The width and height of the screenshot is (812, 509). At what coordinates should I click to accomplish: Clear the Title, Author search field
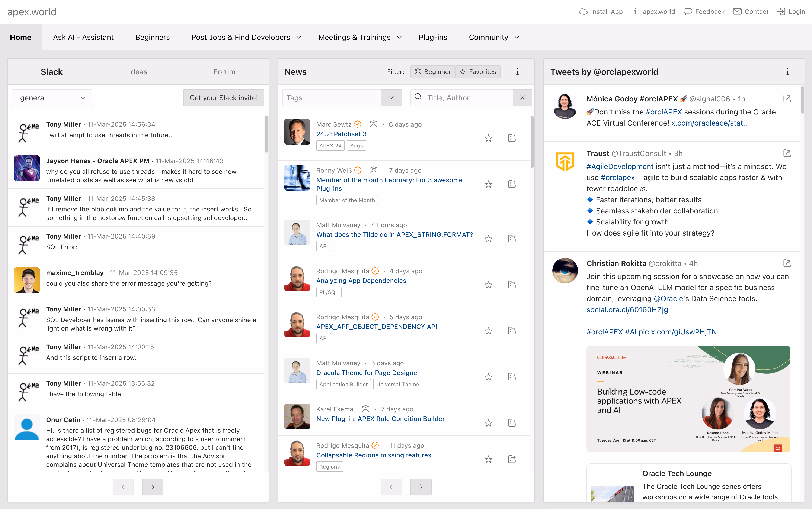522,98
